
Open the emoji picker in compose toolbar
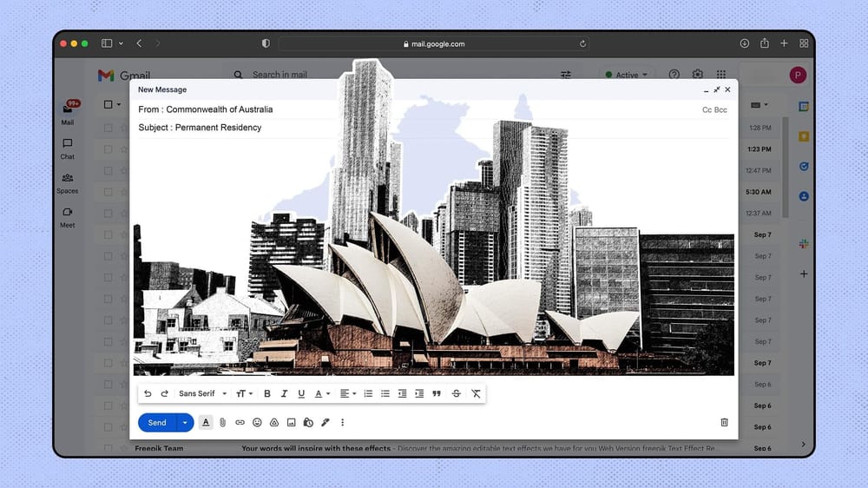coord(257,423)
